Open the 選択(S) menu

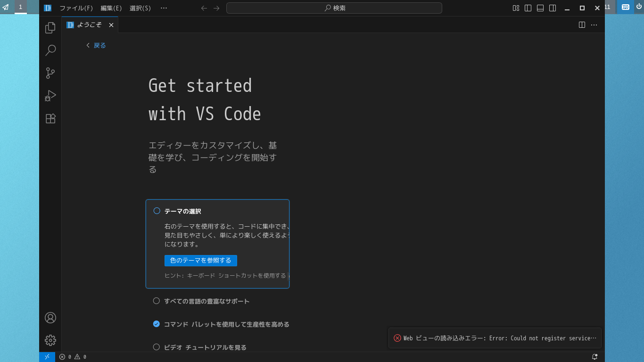pos(140,8)
